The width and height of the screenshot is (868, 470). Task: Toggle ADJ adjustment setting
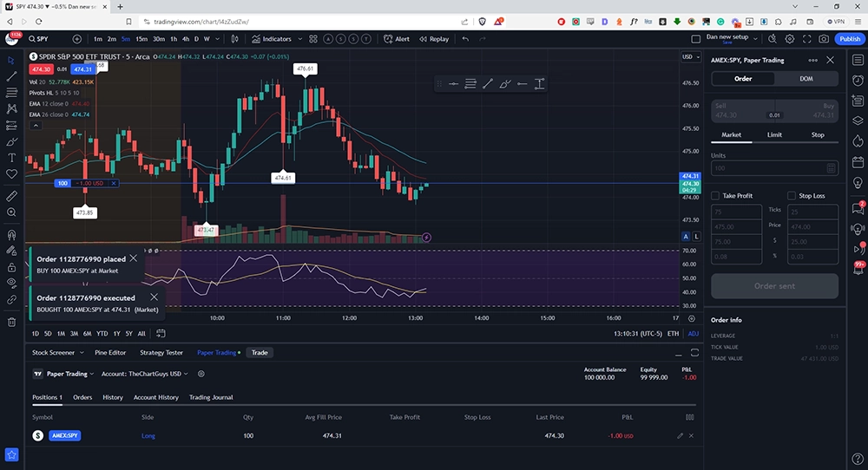tap(693, 334)
